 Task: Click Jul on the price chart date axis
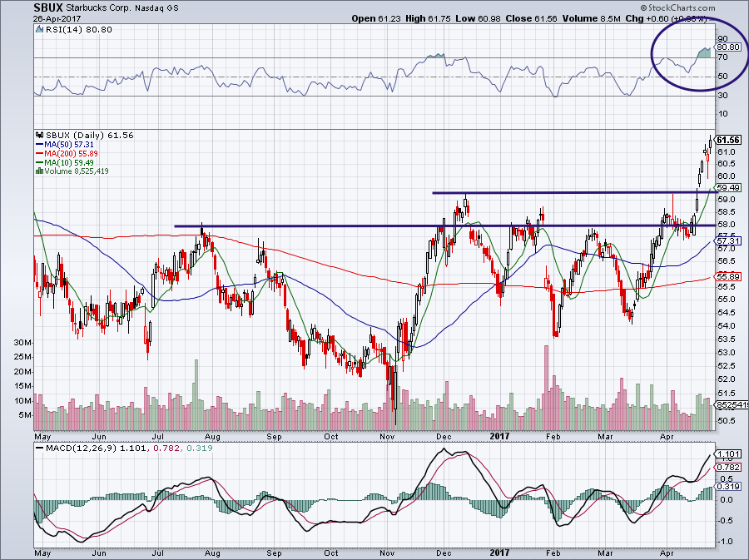click(157, 437)
